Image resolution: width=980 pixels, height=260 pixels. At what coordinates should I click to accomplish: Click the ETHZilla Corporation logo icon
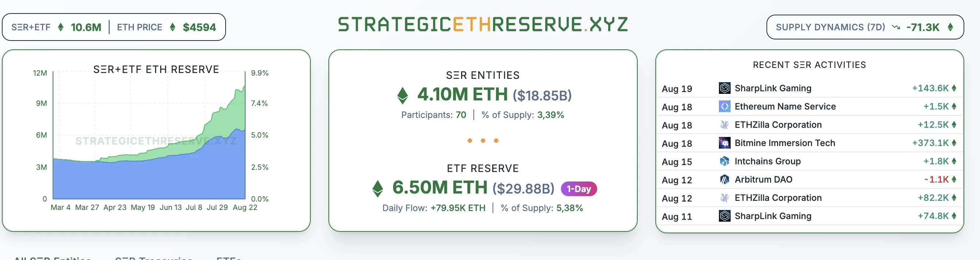pyautogui.click(x=724, y=125)
